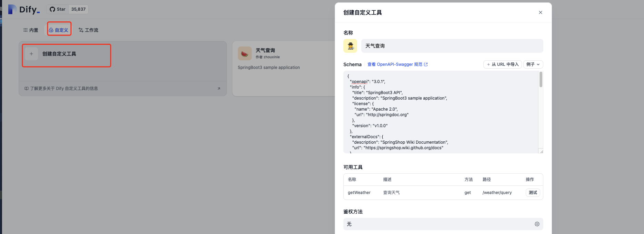Switch to the 内置 tab
Image resolution: width=644 pixels, height=234 pixels.
[x=31, y=30]
